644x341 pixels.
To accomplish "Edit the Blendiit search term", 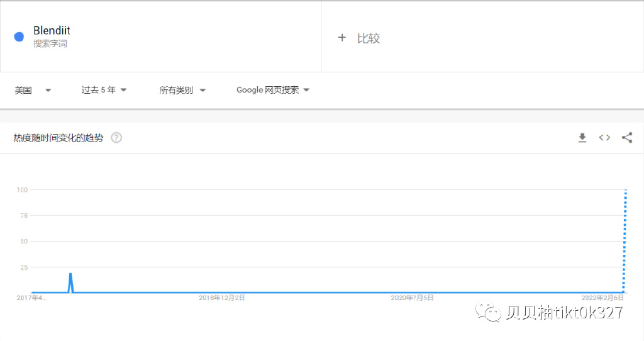I will click(x=52, y=31).
